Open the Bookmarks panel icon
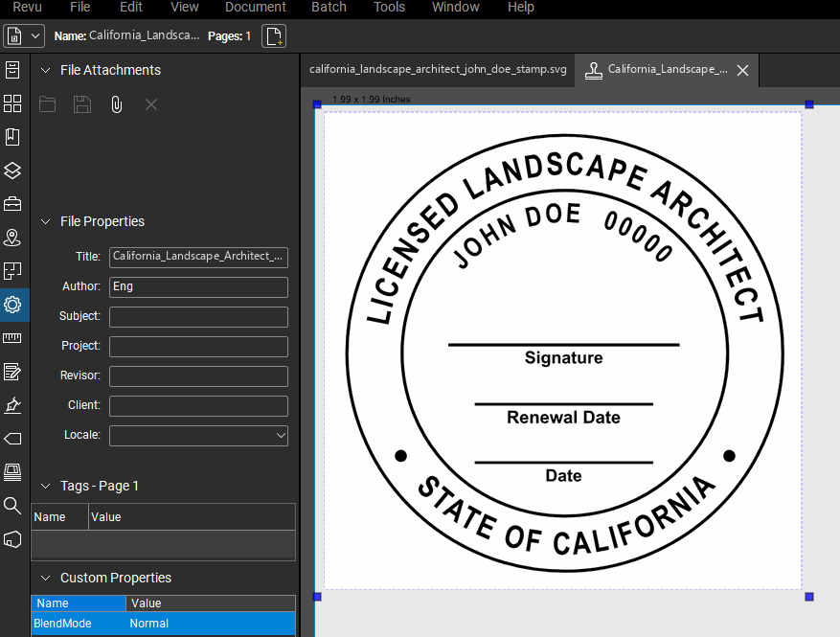 pyautogui.click(x=12, y=137)
